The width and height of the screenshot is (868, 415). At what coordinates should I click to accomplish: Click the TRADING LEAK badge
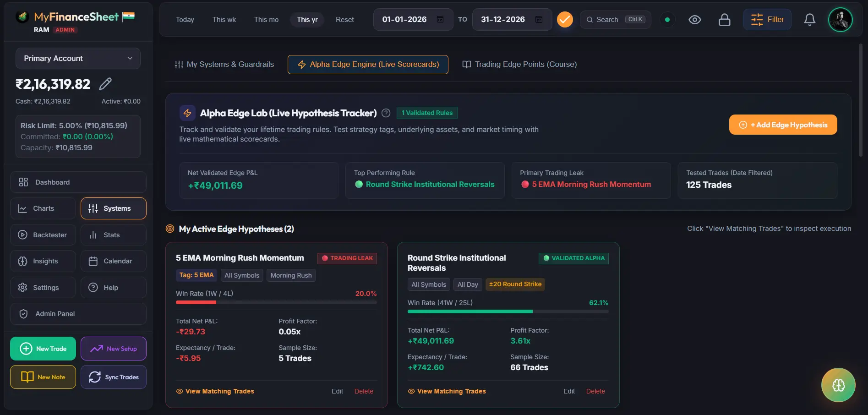(347, 258)
